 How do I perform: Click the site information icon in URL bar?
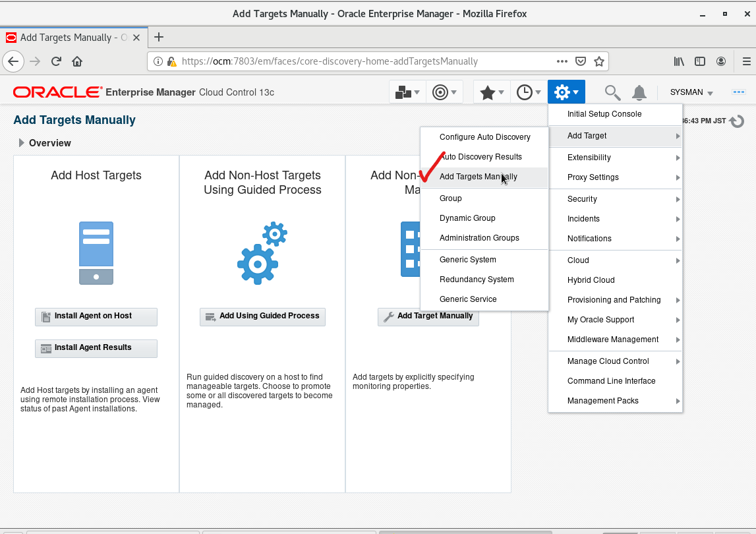[158, 61]
